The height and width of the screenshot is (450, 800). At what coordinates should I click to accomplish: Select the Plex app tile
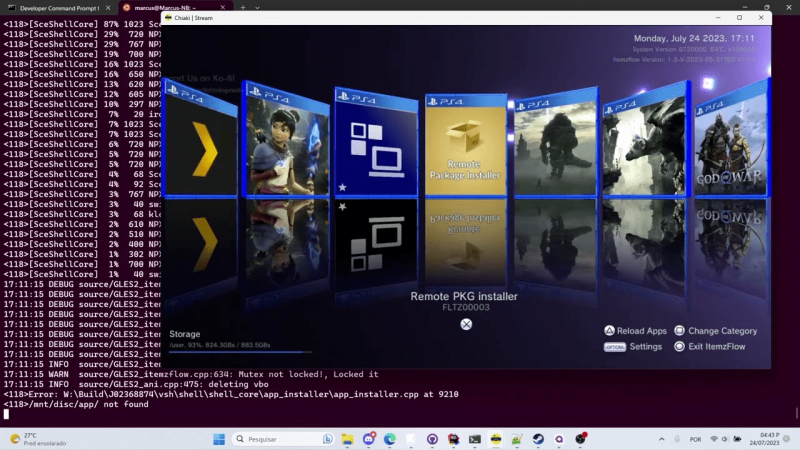(201, 138)
